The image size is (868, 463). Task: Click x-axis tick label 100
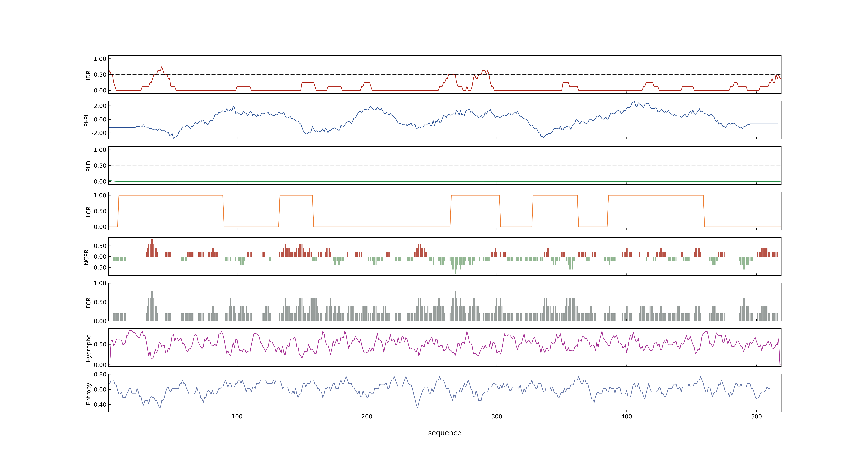tap(237, 416)
